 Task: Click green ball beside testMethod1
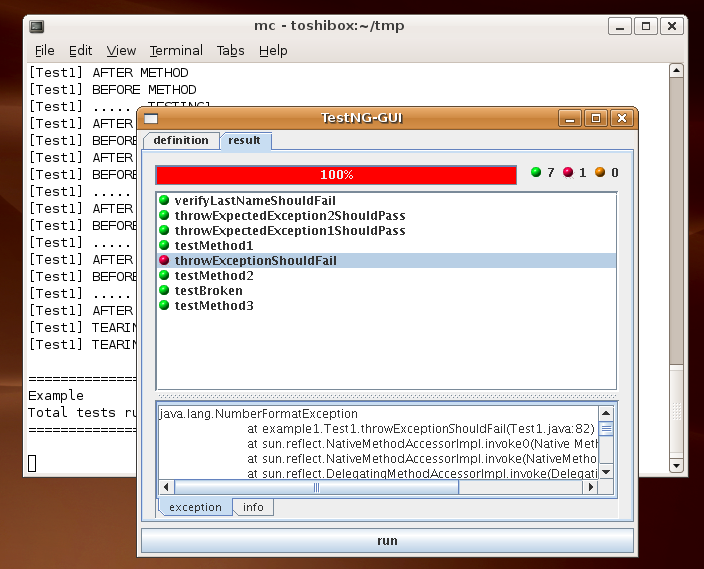click(164, 245)
